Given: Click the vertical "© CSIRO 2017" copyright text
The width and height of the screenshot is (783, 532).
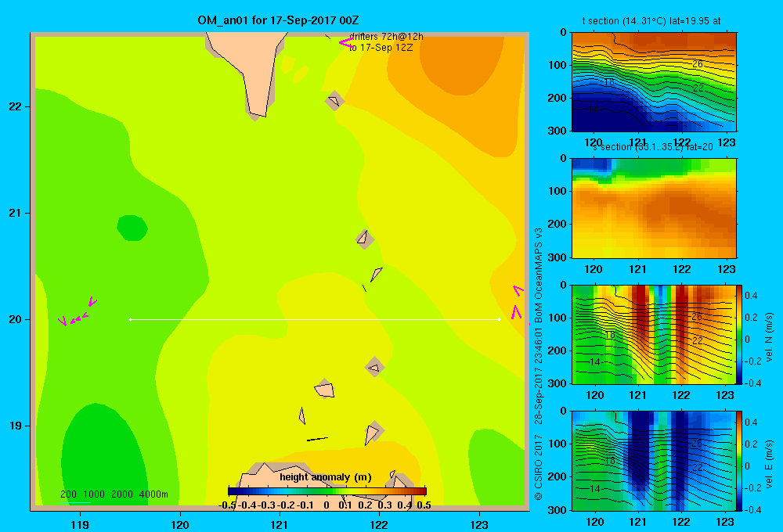Looking at the screenshot, I should pos(539,469).
